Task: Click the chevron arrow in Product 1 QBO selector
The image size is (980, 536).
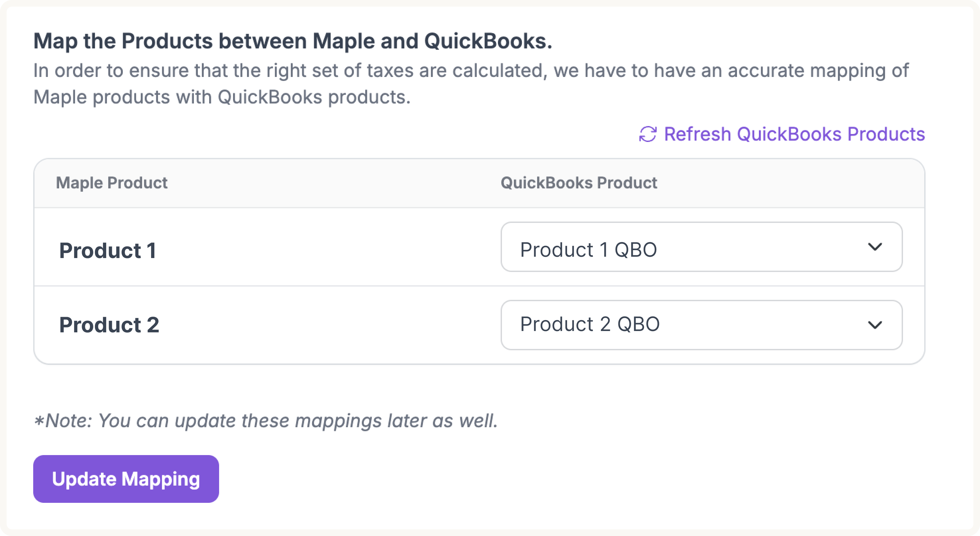Action: pos(875,247)
